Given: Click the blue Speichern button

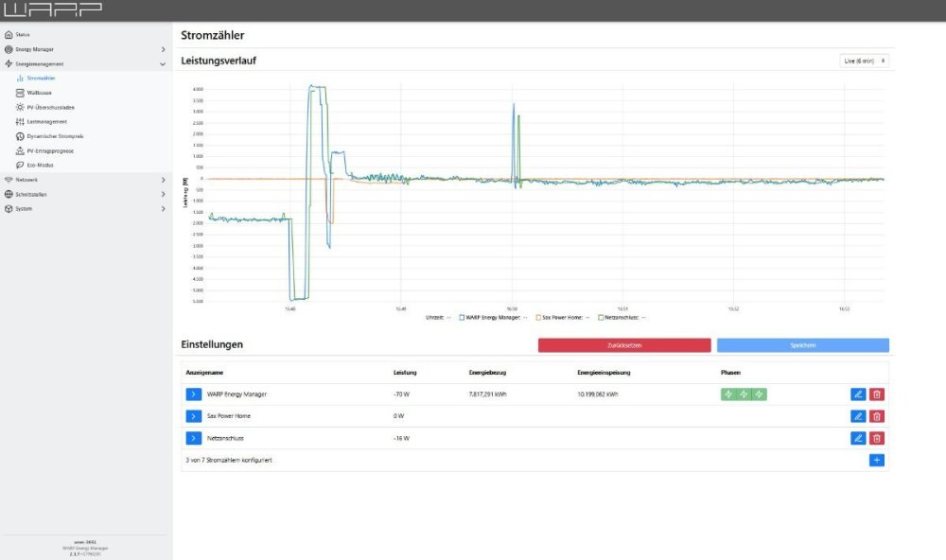Looking at the screenshot, I should (x=802, y=345).
